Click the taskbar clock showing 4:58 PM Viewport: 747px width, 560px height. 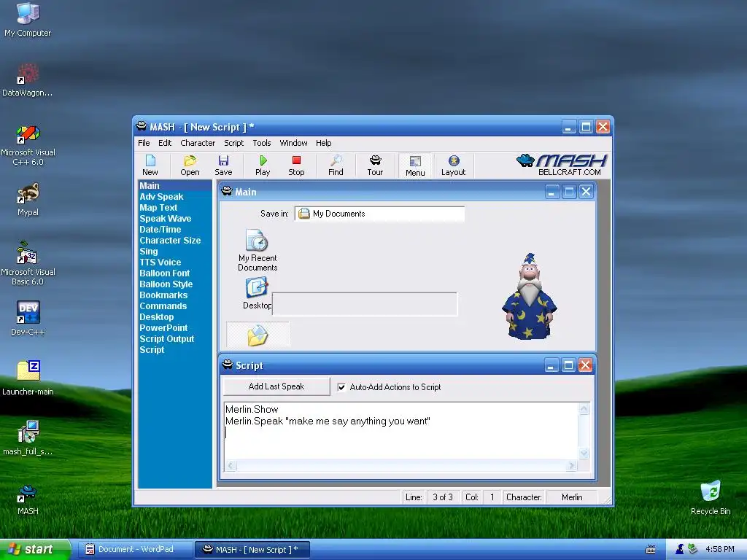tap(720, 549)
